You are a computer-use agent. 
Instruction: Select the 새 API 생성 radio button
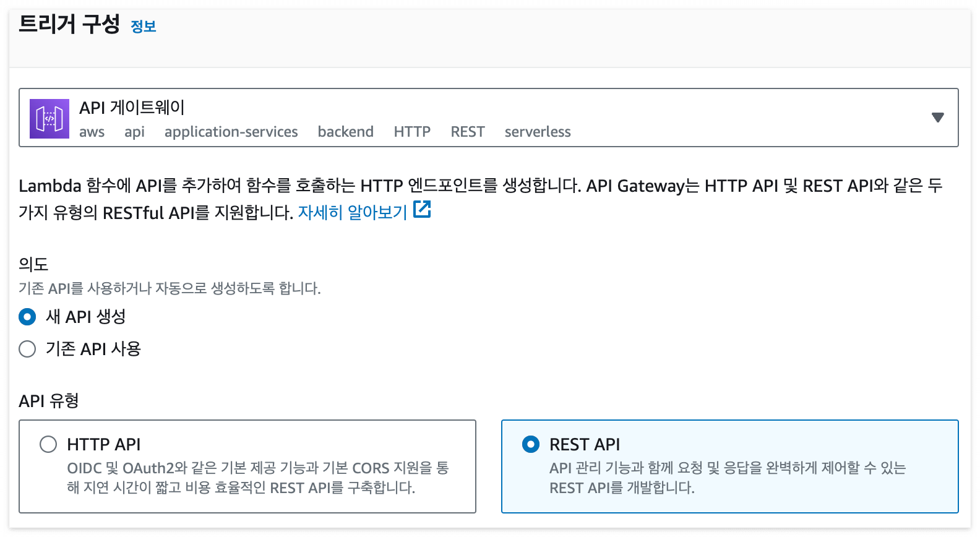point(27,317)
